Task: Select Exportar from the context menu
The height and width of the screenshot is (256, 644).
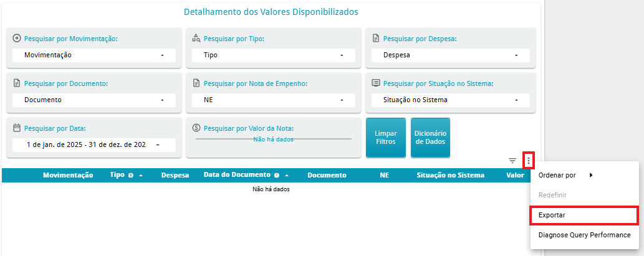Action: pyautogui.click(x=584, y=216)
